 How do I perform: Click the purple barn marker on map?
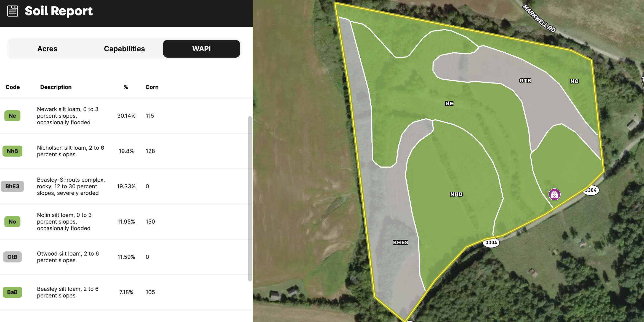tap(554, 195)
